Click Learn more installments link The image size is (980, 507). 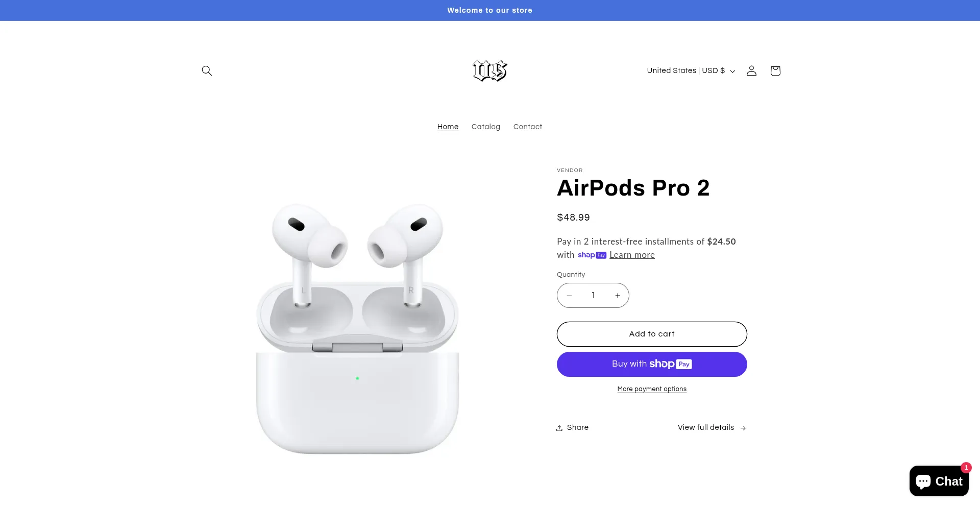tap(632, 255)
